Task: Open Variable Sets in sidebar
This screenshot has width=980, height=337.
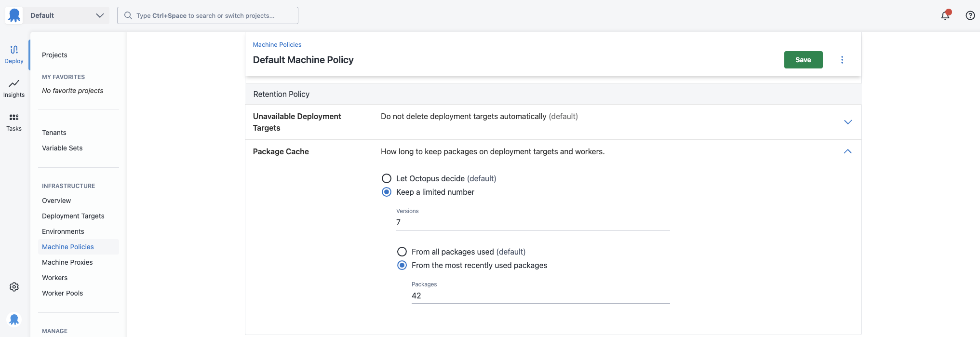Action: [x=62, y=148]
